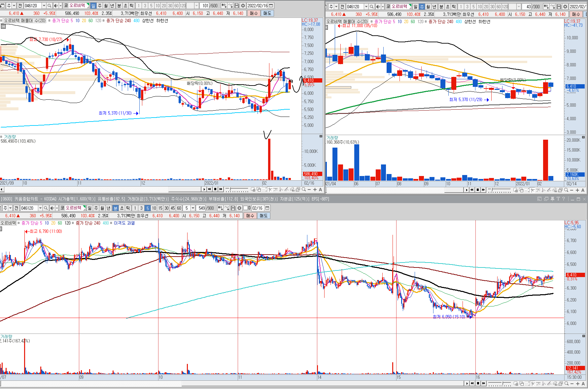Open settings gear in bottom chart toolbar
Image resolution: width=588 pixels, height=389 pixels.
tap(239, 208)
